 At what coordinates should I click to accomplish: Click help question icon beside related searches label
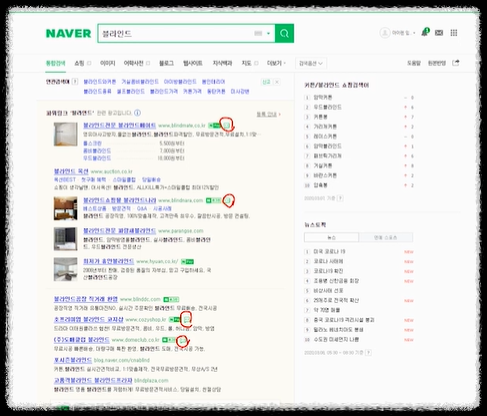tap(75, 81)
